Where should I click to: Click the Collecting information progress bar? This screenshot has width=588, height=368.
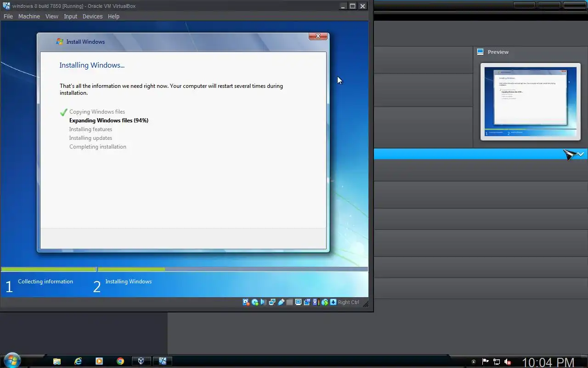pos(48,270)
